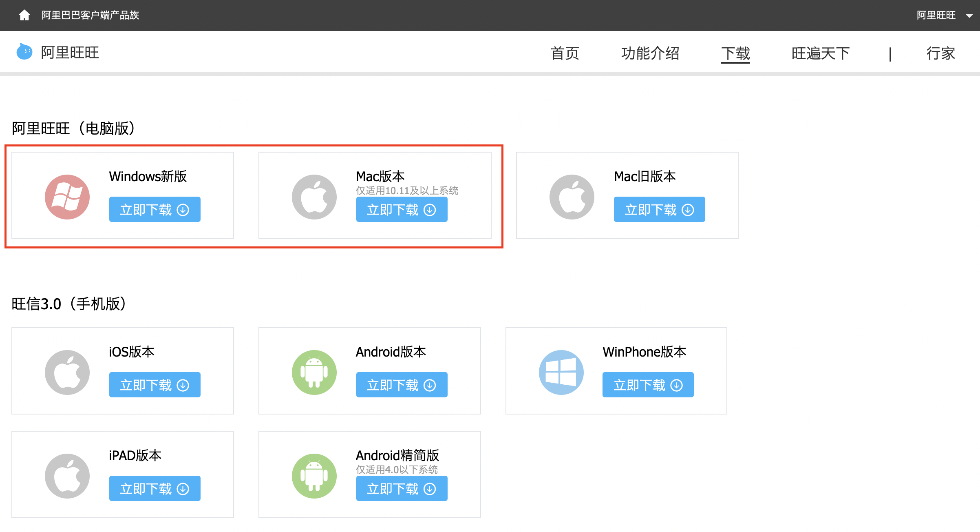Image resolution: width=980 pixels, height=532 pixels.
Task: Click the Mac旧版本 title text
Action: pos(645,176)
